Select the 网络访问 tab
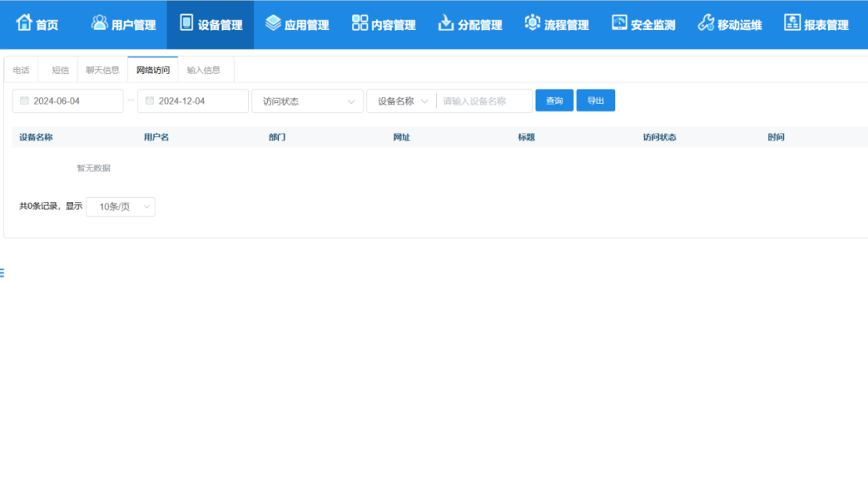This screenshot has width=868, height=498. [x=153, y=70]
